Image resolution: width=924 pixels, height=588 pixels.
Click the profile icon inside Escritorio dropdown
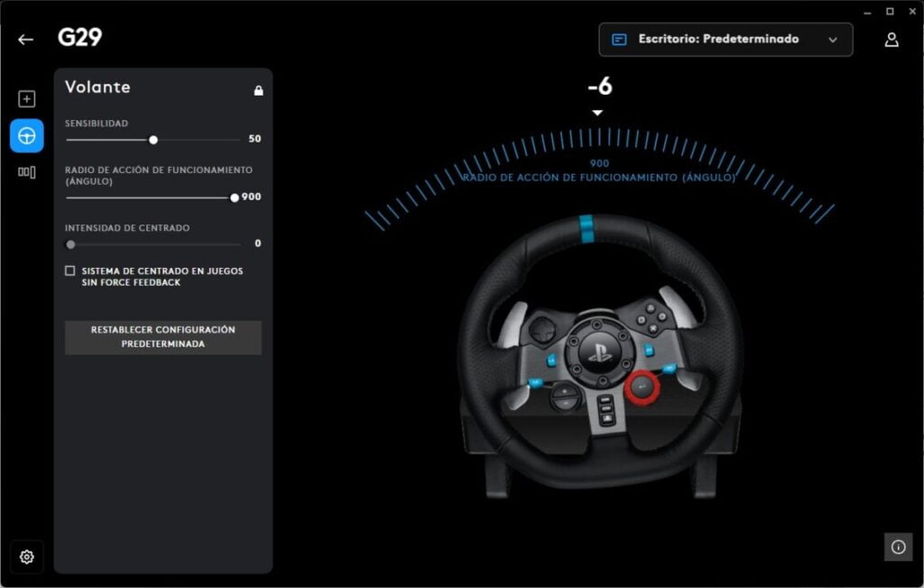(x=619, y=40)
